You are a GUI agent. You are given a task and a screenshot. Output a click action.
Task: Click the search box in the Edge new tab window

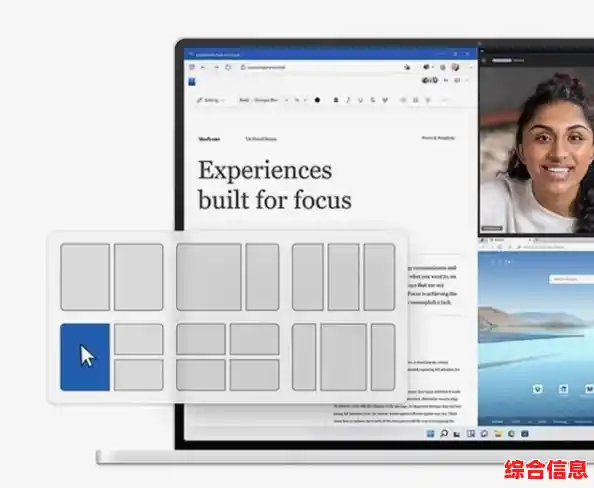click(x=572, y=279)
